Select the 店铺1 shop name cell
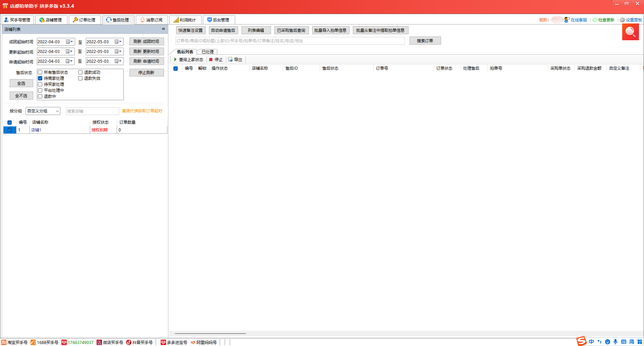The width and height of the screenshot is (644, 346). 60,130
